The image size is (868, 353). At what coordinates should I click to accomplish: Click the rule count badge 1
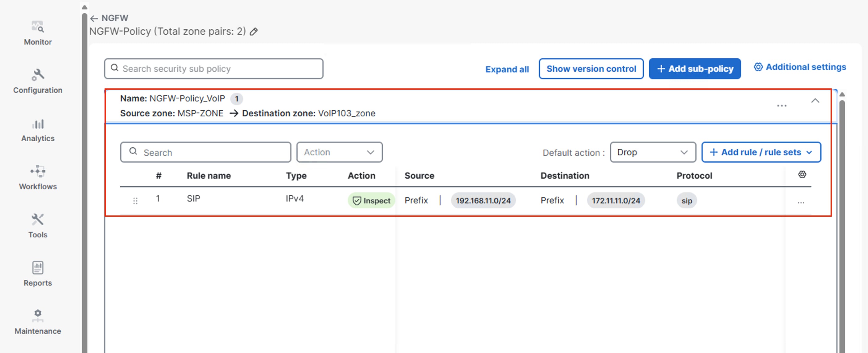tap(237, 99)
